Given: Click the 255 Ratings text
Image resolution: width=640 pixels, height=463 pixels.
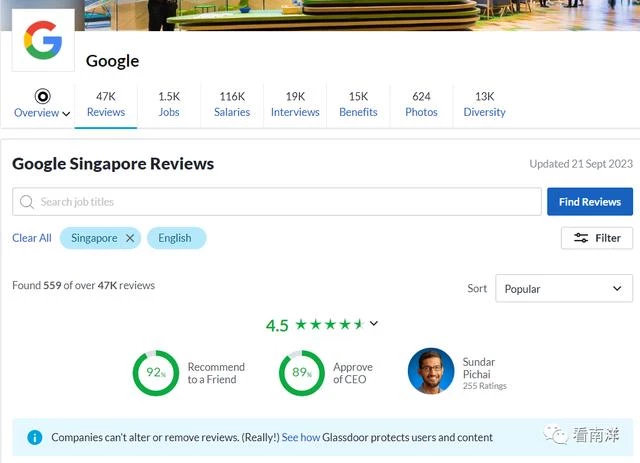Looking at the screenshot, I should pos(484,386).
